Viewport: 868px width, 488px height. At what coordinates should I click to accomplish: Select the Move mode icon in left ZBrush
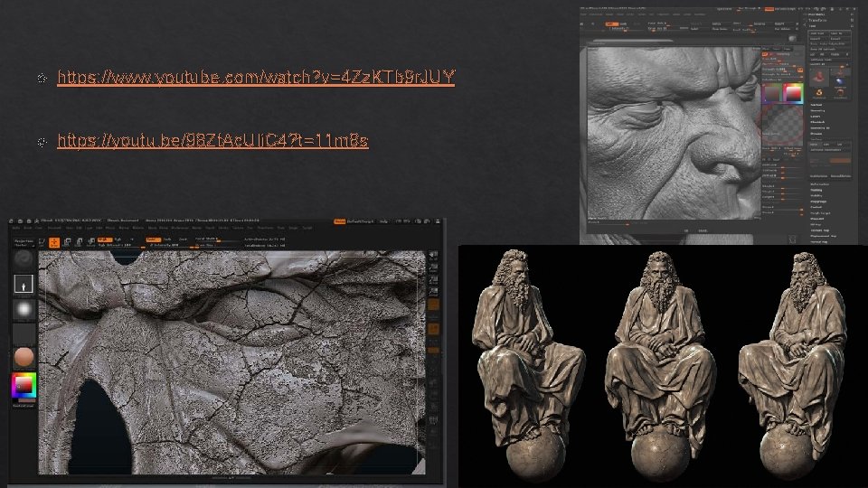67,242
